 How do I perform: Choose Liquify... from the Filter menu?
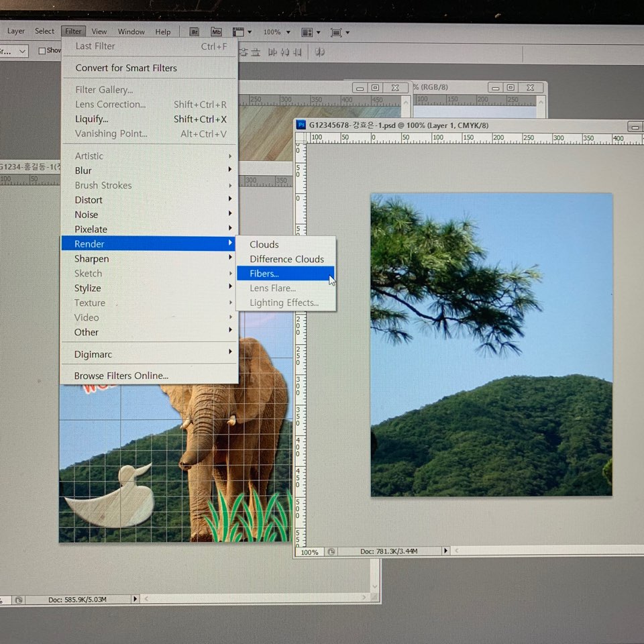point(91,119)
